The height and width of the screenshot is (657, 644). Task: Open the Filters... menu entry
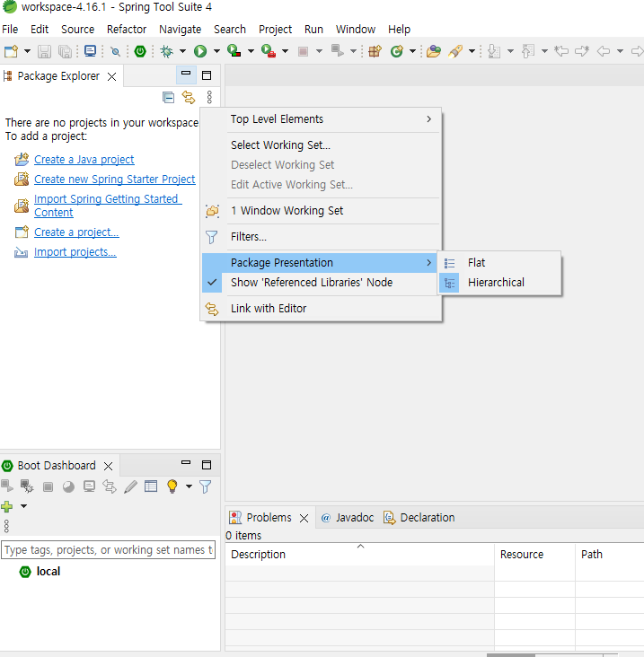pos(321,237)
